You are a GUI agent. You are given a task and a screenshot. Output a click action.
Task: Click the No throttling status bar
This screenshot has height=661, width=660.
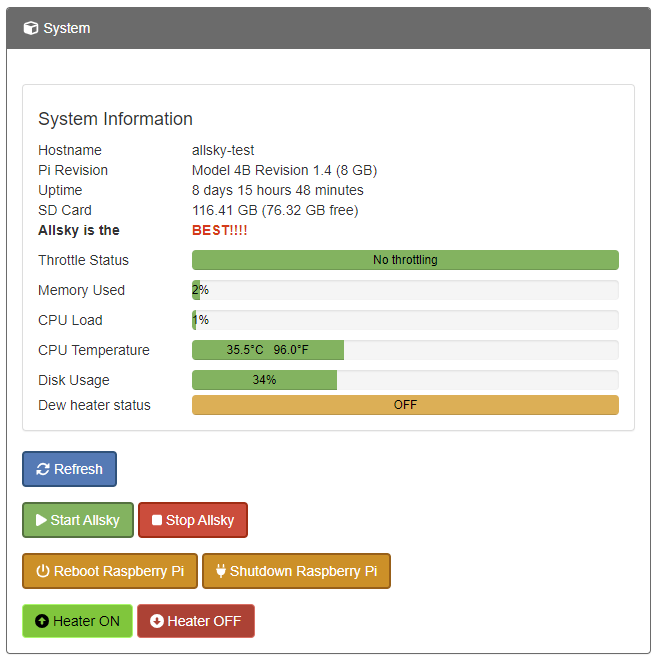pos(405,260)
